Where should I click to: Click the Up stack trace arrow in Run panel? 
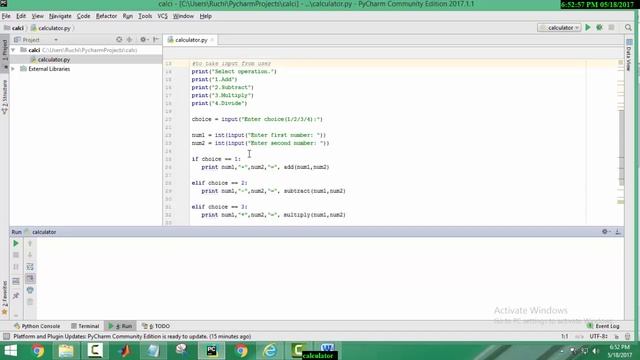[x=30, y=243]
